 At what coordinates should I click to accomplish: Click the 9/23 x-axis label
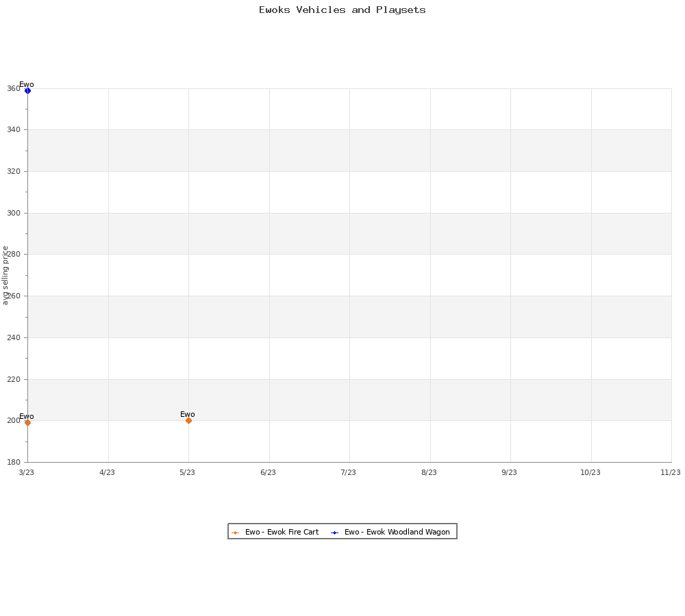(510, 472)
